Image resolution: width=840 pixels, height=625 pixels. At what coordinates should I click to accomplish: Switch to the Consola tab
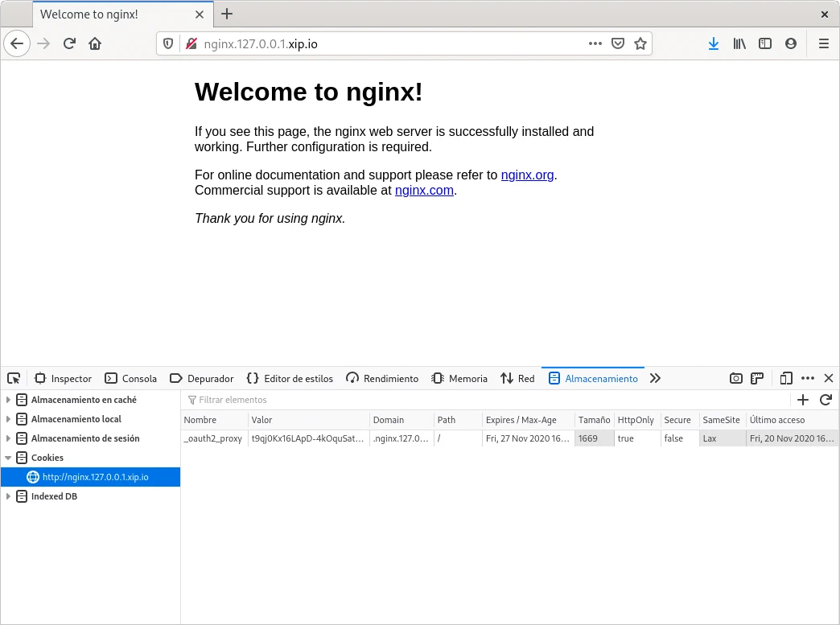[x=131, y=379]
